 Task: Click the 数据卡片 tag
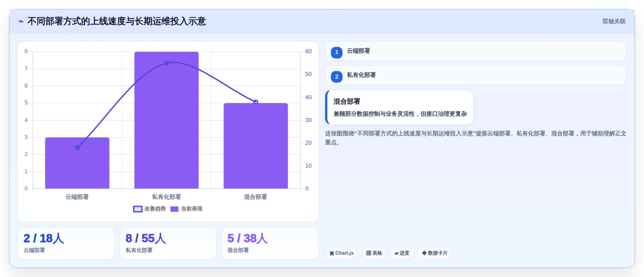(x=435, y=253)
